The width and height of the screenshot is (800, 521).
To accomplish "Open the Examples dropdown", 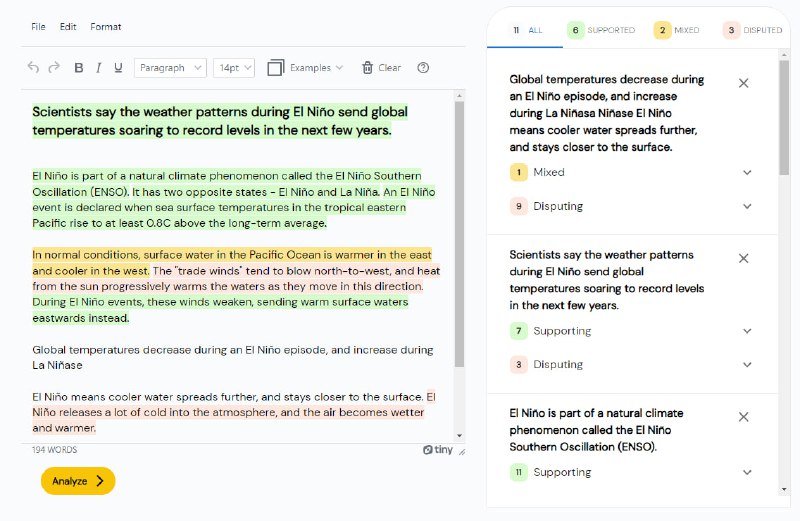I will tap(305, 68).
